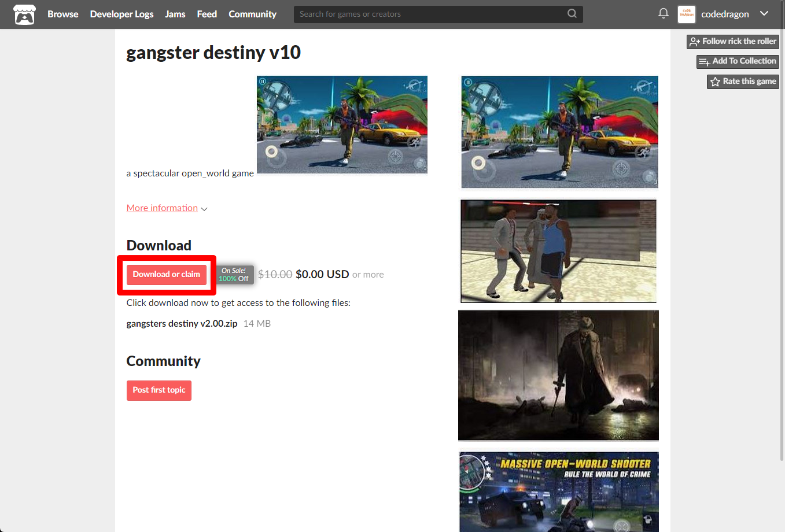Open codedragon profile avatar
Viewport: 785px width, 532px height.
click(687, 14)
